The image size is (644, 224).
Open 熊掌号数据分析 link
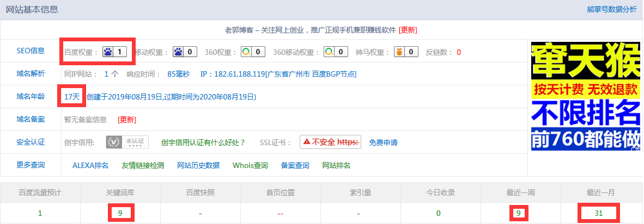pos(612,9)
